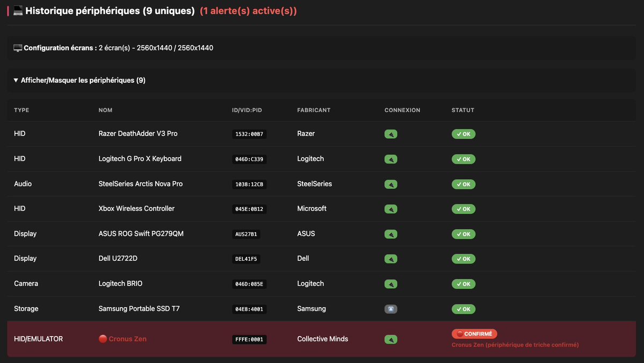Click the Cronus Zen device name
Image resolution: width=644 pixels, height=363 pixels.
coord(127,339)
